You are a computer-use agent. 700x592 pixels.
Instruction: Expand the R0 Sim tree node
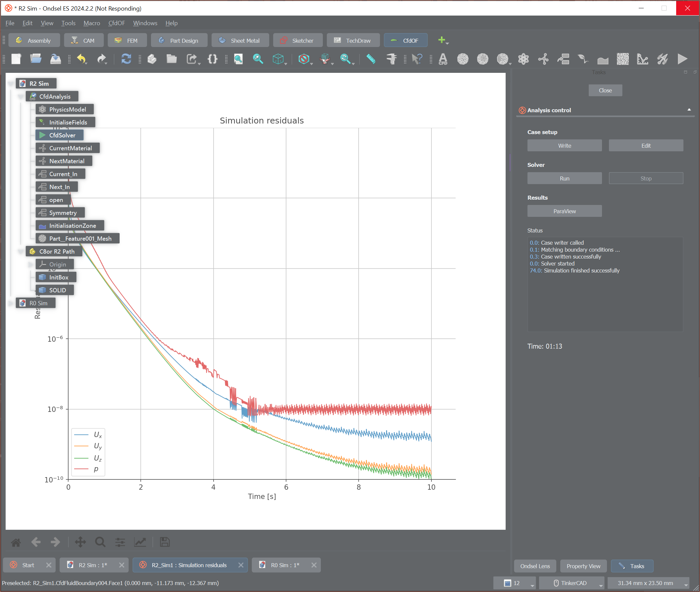11,303
